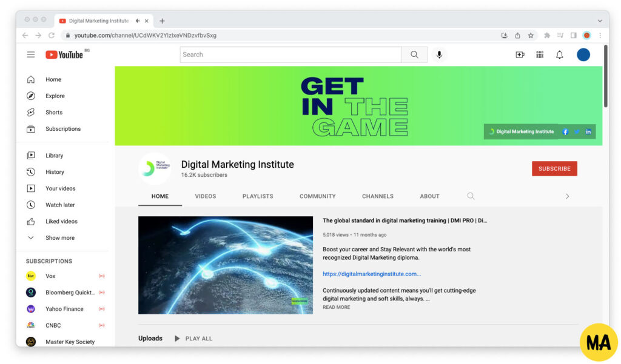The image size is (621, 364).
Task: Open the Create video icon
Action: pos(520,55)
